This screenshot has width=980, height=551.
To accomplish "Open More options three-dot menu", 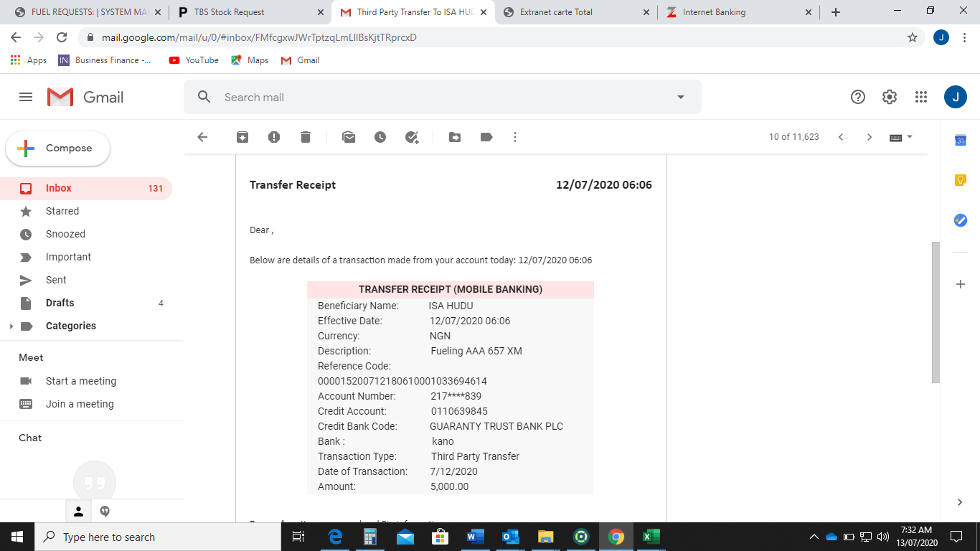I will (515, 137).
